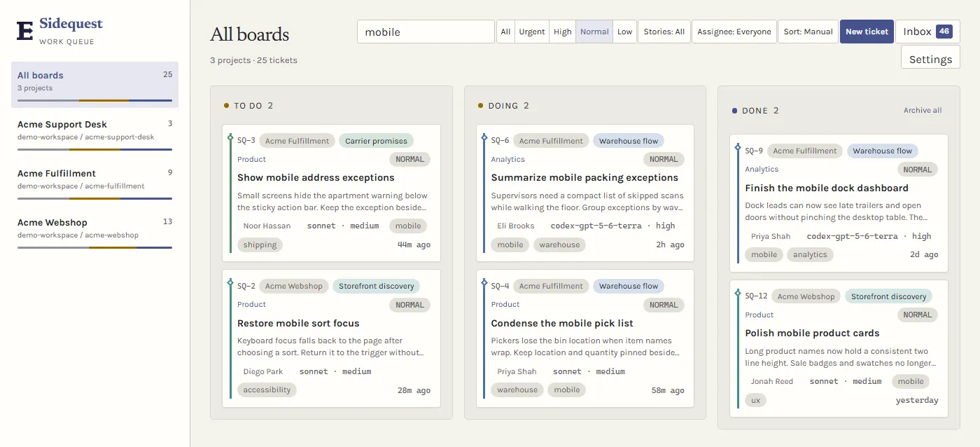Click the SQ-12 ticket ID
The height and width of the screenshot is (447, 980).
(756, 296)
